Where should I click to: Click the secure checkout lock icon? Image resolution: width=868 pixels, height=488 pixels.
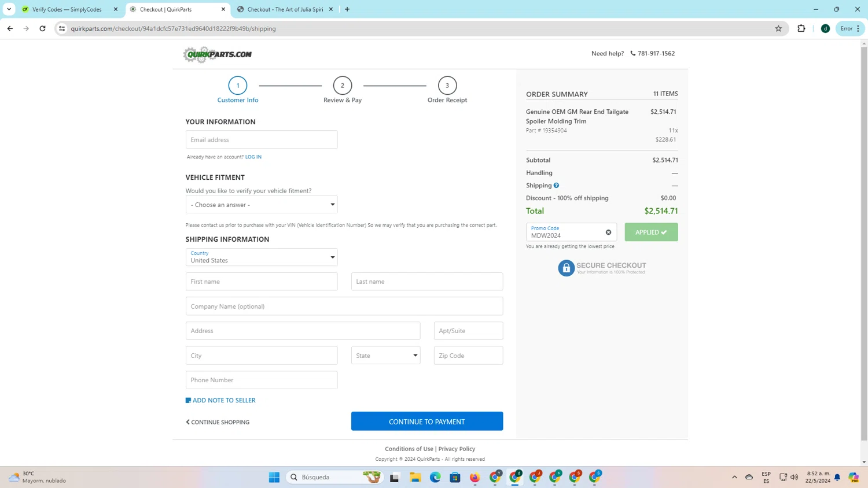(x=566, y=268)
